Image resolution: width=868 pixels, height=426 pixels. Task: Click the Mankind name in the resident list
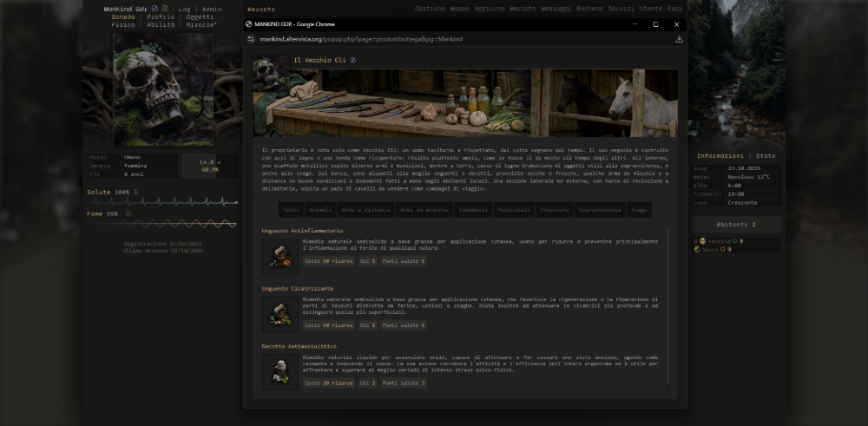tap(719, 241)
